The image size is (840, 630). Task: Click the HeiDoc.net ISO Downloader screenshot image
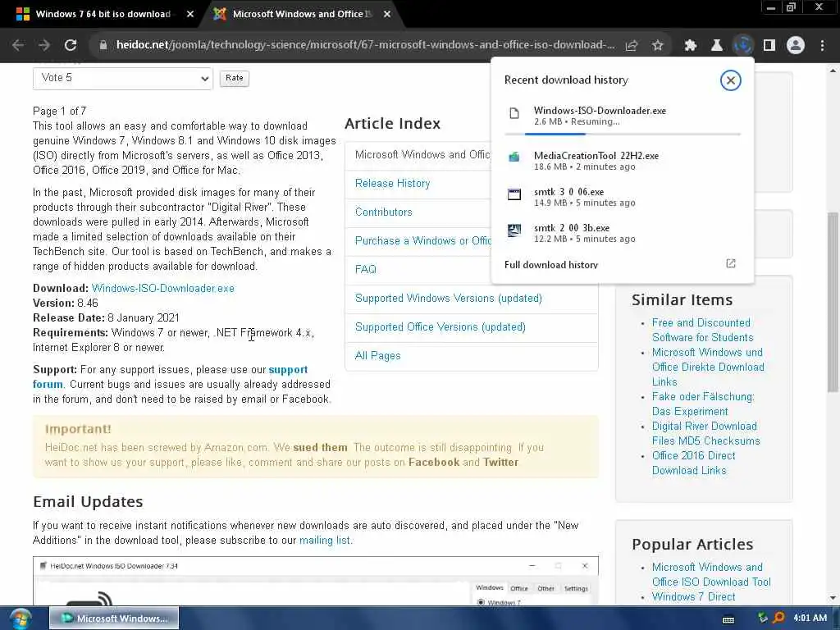[316, 581]
